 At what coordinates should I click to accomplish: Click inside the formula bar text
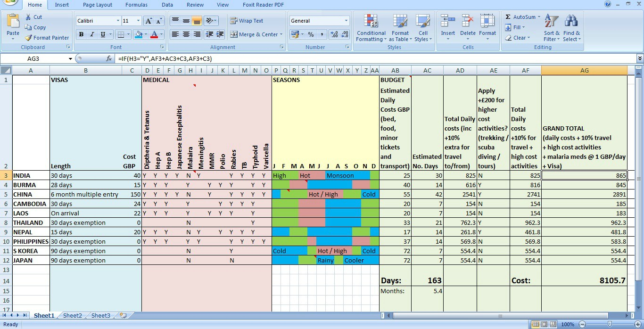click(283, 59)
